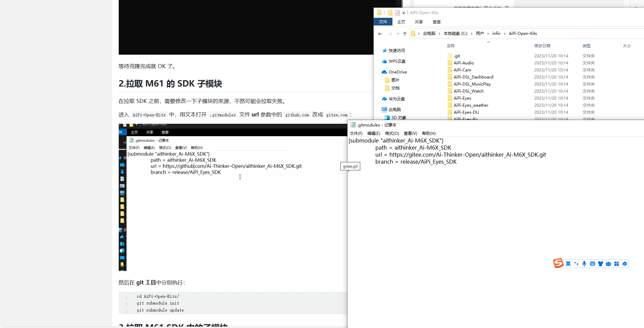Select 用户 in the address breadcrumb
Viewport: 644px width, 328px height.
480,34
